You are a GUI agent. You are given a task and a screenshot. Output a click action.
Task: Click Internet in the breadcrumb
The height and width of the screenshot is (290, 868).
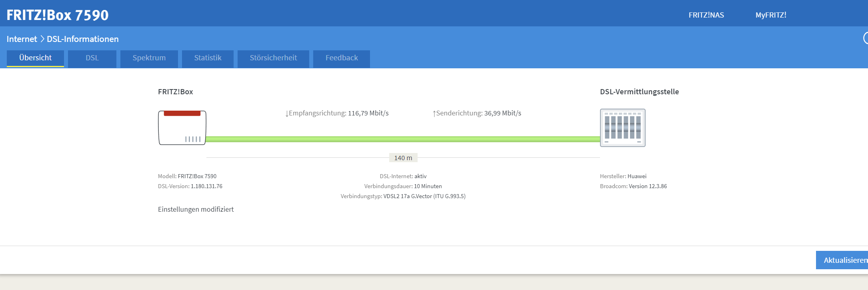click(x=22, y=39)
